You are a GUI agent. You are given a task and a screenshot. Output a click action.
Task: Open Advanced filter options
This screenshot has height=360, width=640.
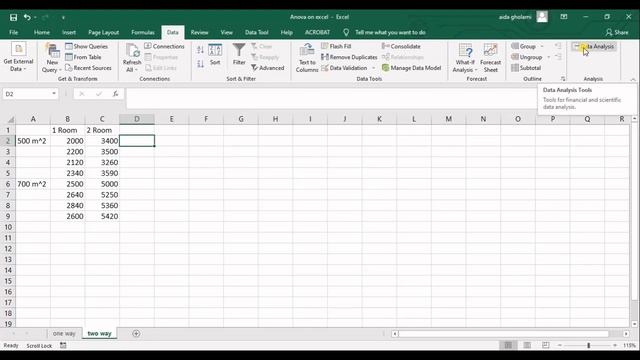pos(268,68)
